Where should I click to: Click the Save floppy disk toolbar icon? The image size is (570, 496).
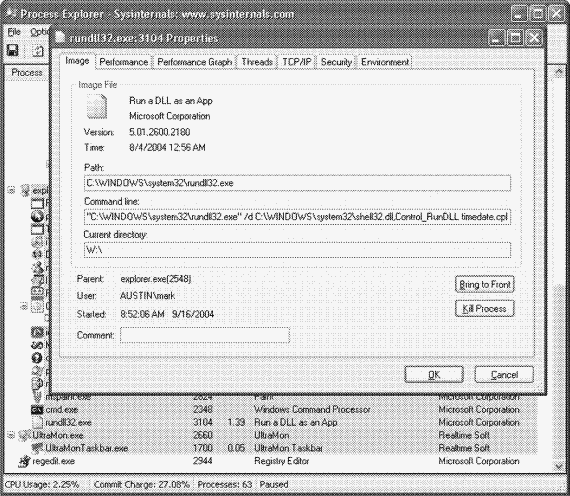(x=13, y=50)
